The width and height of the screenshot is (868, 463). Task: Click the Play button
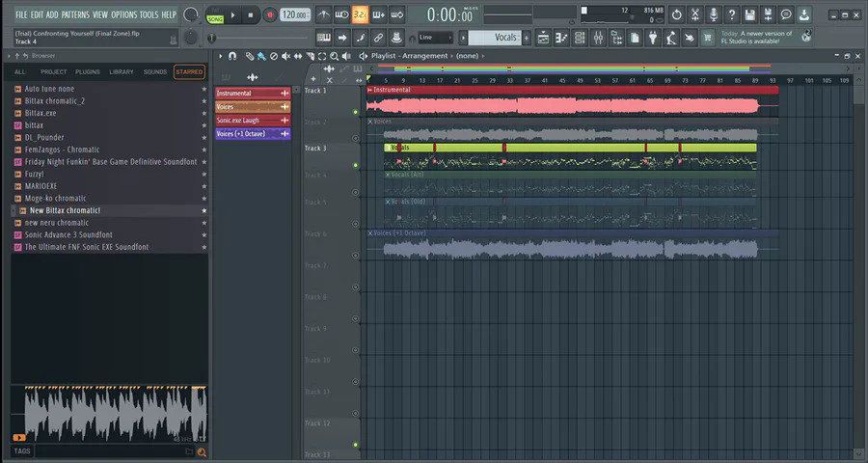click(233, 15)
